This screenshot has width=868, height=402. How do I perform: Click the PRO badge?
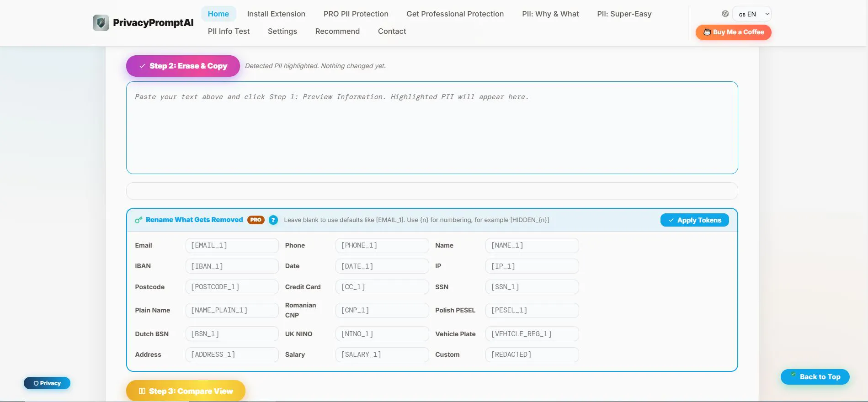(256, 220)
